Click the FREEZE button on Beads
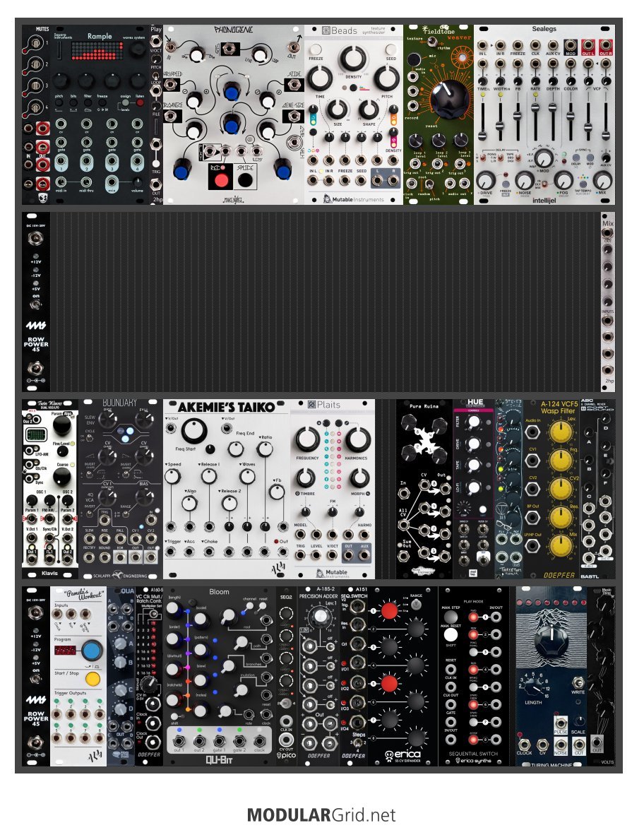 point(316,50)
